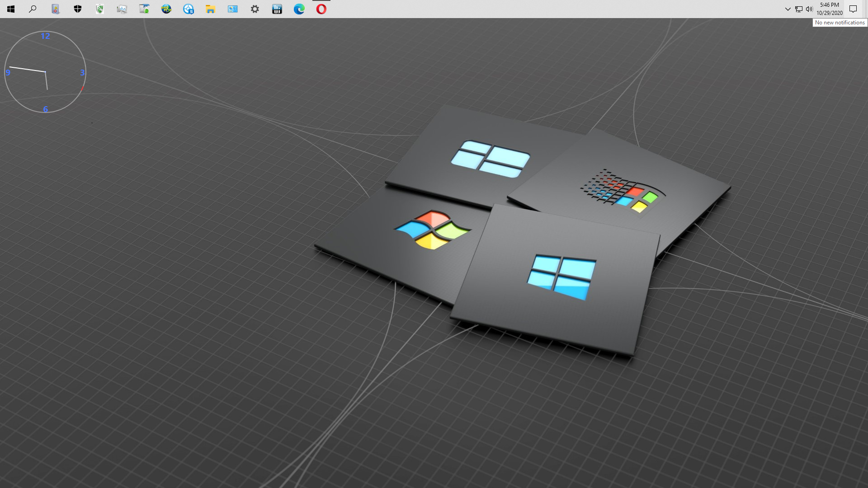The image size is (868, 488).
Task: Open the notebook icon with warning badge
Action: click(56, 9)
